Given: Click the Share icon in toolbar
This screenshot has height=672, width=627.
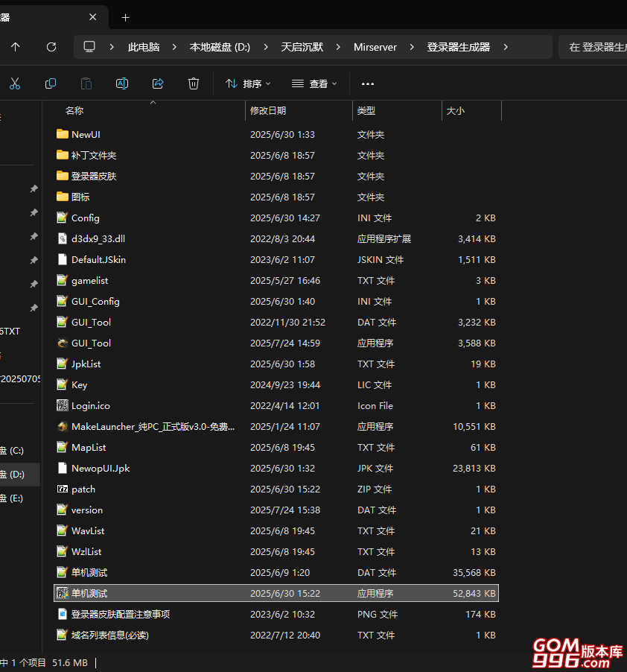Looking at the screenshot, I should pos(158,83).
